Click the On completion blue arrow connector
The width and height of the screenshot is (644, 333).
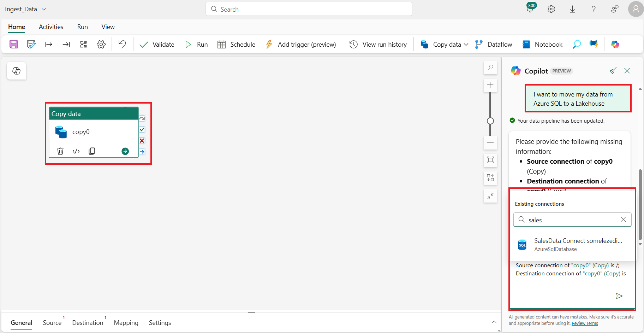pos(142,152)
